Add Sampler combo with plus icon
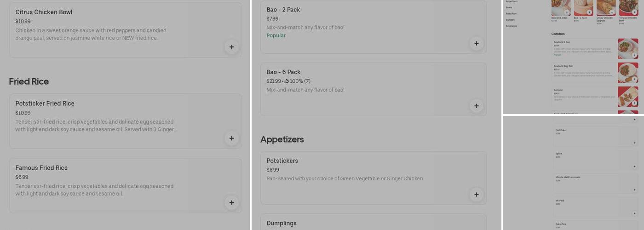Screen dimensions: 644x230 (x=634, y=103)
